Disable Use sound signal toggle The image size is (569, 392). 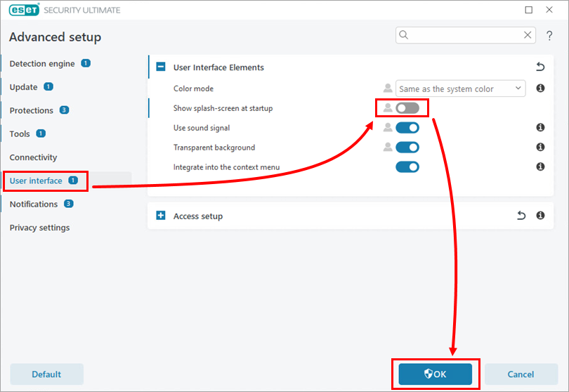pos(407,128)
